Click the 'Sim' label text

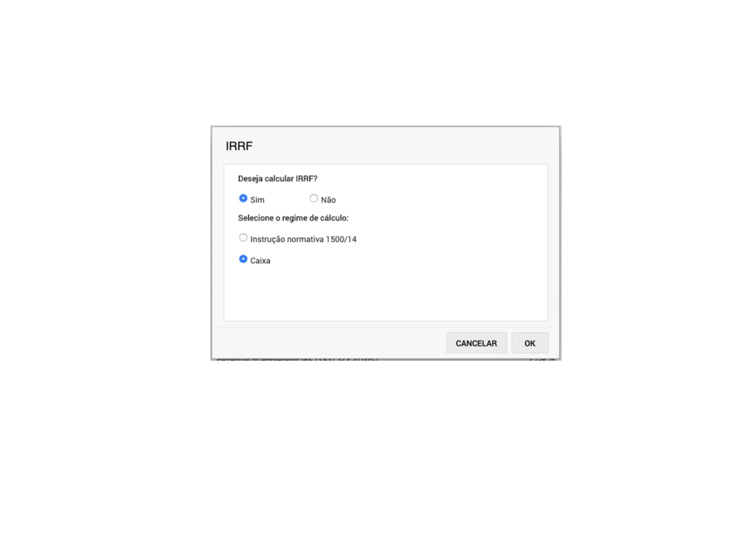(257, 200)
